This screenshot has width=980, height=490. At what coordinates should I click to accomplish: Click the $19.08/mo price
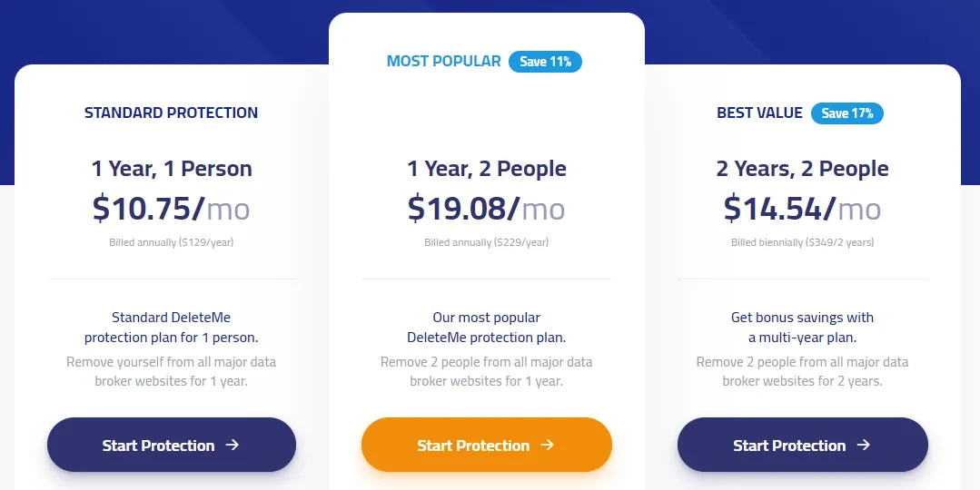point(486,209)
